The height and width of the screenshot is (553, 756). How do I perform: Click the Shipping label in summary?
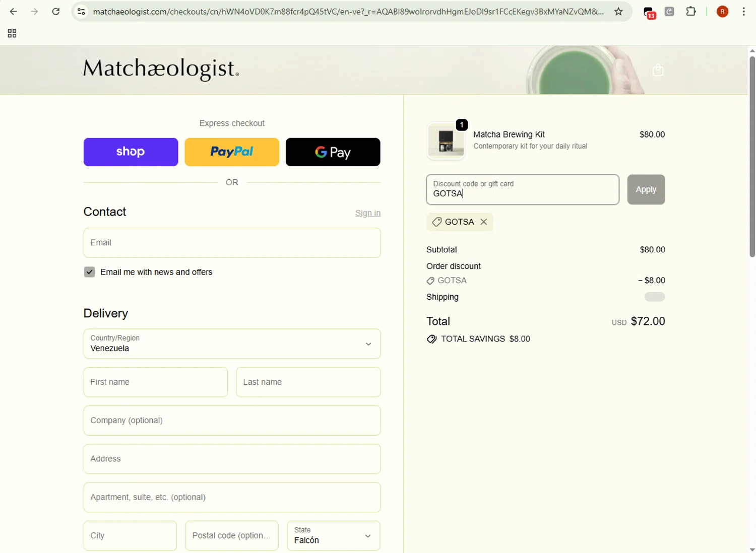(x=443, y=297)
